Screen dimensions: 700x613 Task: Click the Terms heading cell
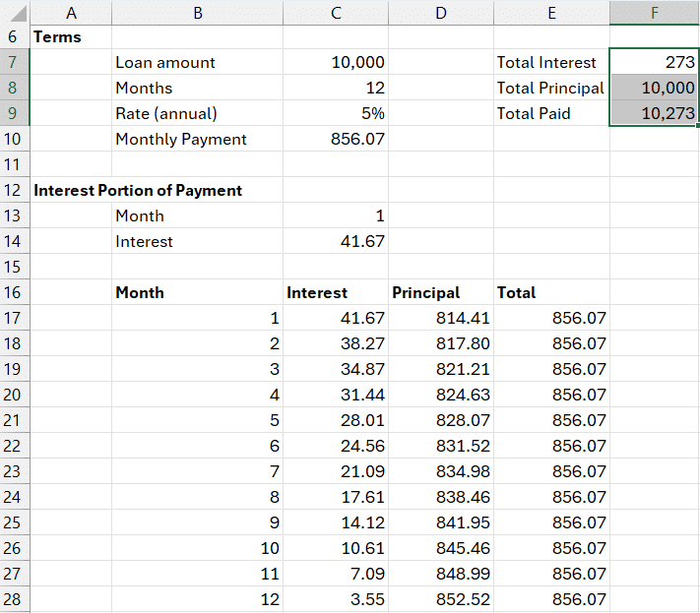59,36
